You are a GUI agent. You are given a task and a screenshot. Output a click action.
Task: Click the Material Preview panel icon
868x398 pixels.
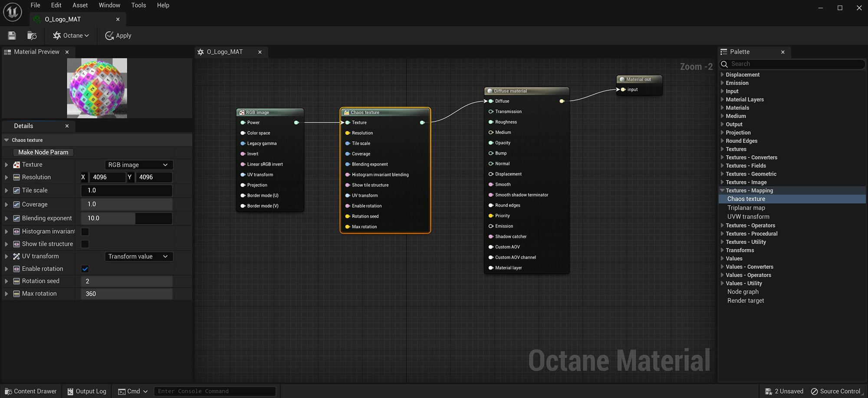[7, 52]
